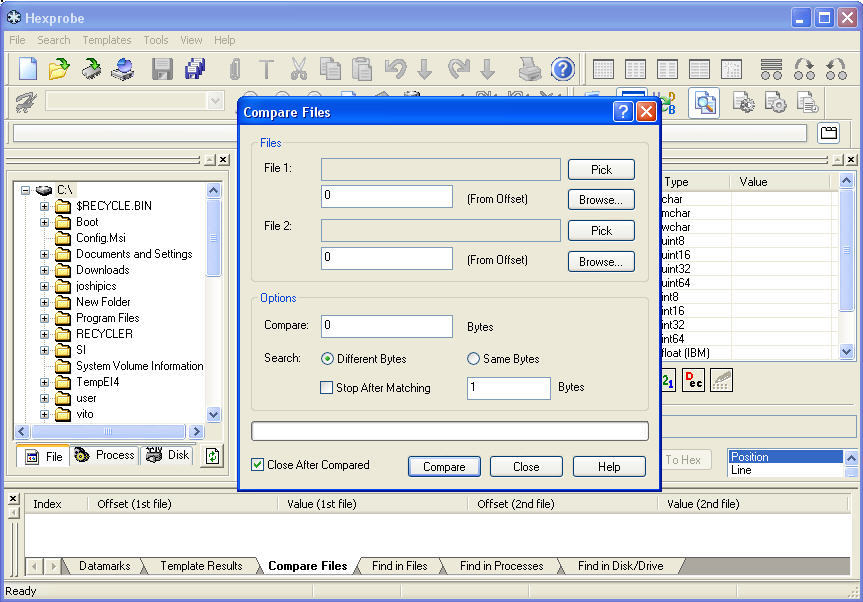Switch to the Find in Files tab
The image size is (863, 602).
[x=400, y=566]
